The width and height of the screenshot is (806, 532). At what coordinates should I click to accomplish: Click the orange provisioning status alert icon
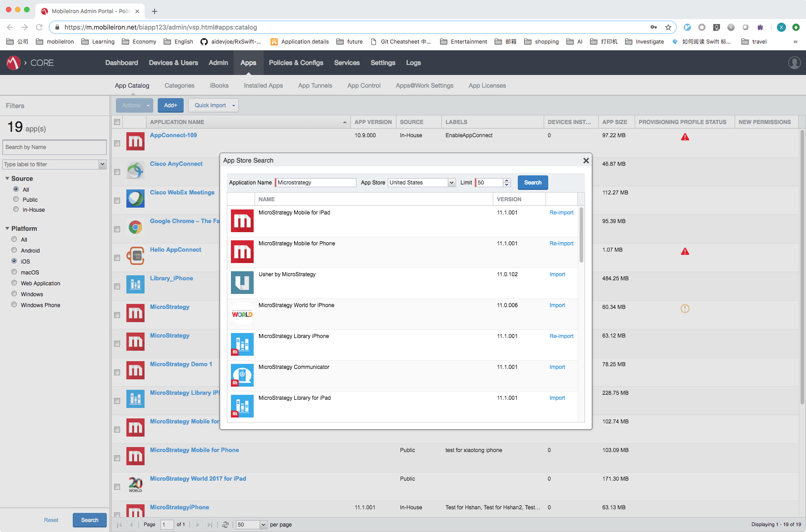[685, 308]
